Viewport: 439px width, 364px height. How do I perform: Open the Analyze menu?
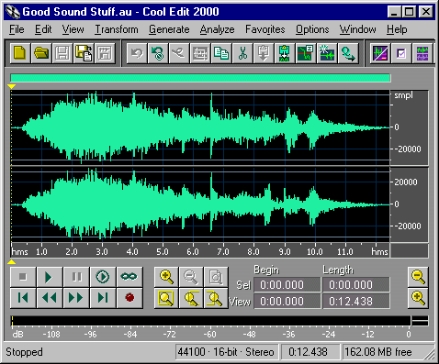click(x=217, y=29)
